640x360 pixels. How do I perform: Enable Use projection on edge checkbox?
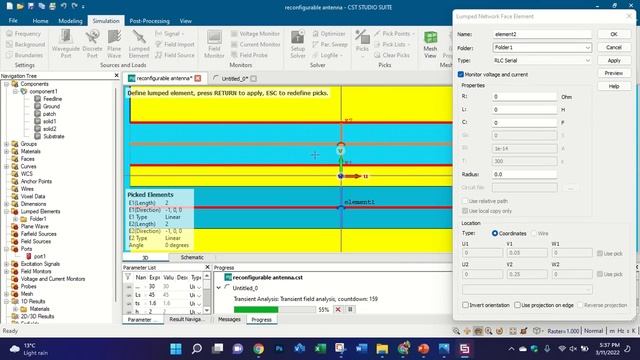click(x=517, y=305)
